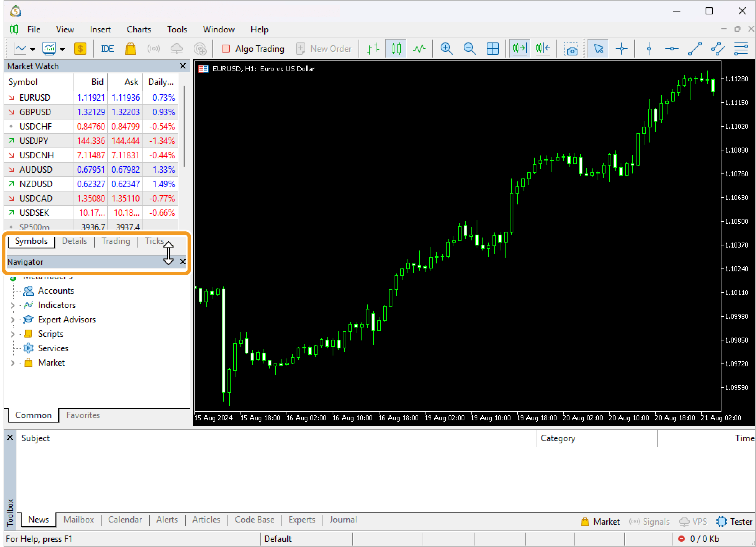Click the Zoom Out magnifier icon
756x547 pixels.
(x=469, y=49)
